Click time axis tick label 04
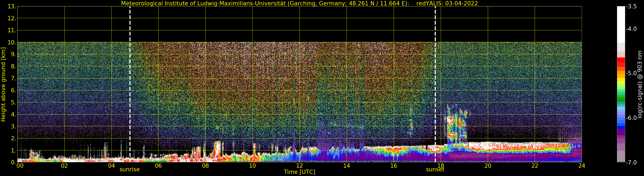Image resolution: width=644 pixels, height=176 pixels. point(111,166)
